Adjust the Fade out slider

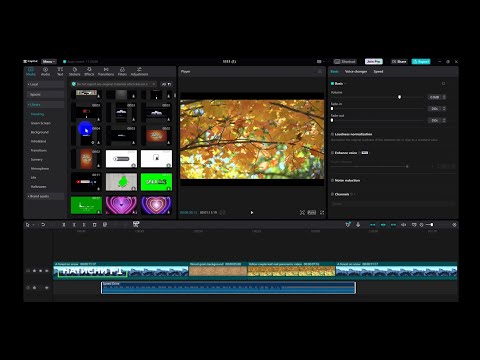pos(332,120)
